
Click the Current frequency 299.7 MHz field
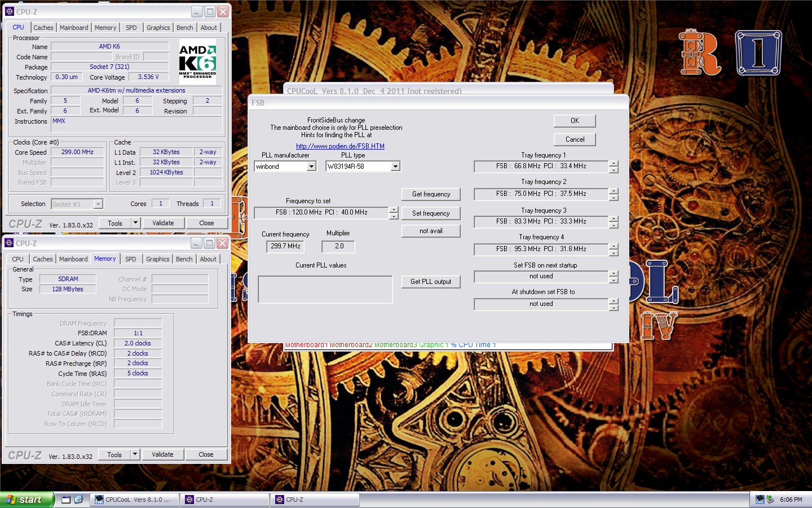pyautogui.click(x=285, y=246)
